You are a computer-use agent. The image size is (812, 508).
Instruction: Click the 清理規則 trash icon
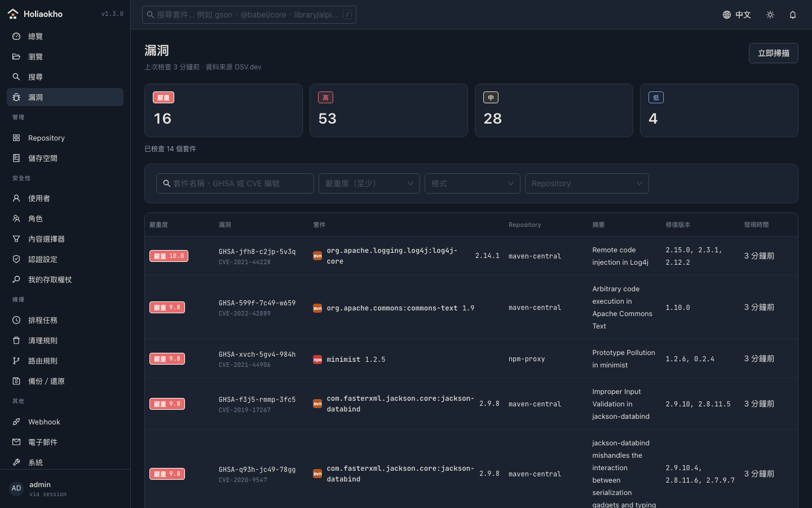[x=16, y=340]
